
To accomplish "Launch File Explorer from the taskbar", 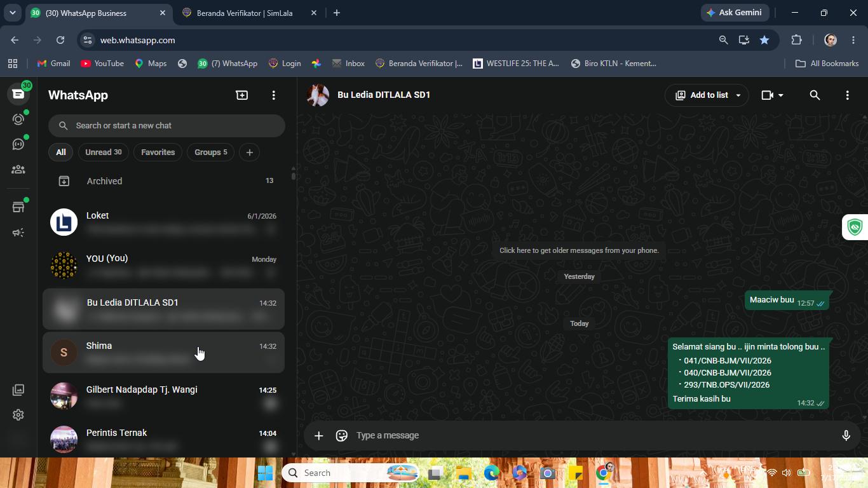I will 463,473.
